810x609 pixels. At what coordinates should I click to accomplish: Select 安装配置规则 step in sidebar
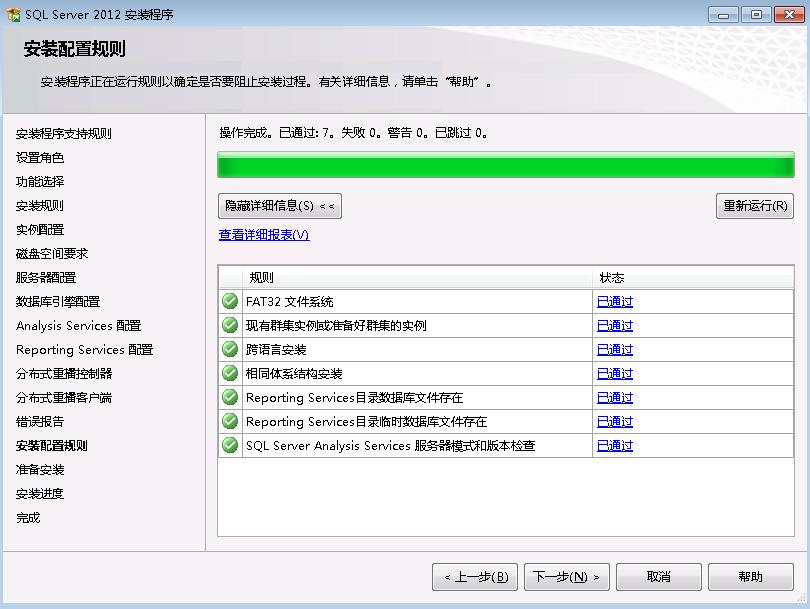pos(52,446)
